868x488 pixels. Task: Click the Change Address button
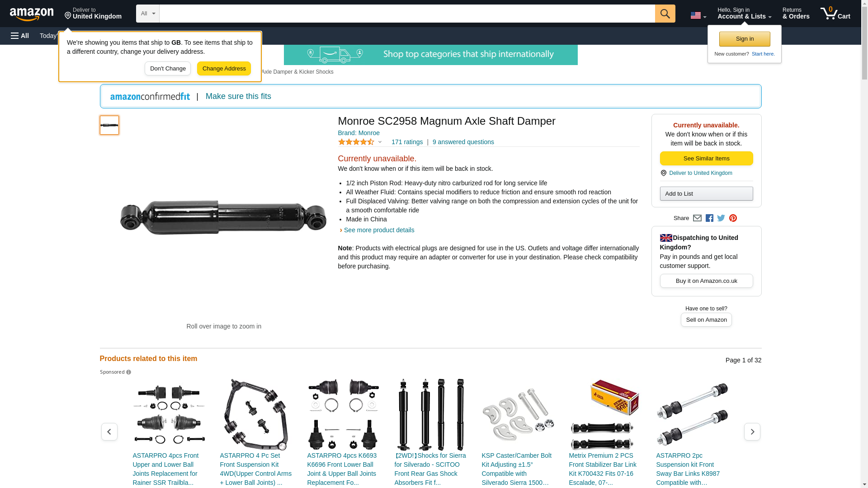pyautogui.click(x=224, y=69)
